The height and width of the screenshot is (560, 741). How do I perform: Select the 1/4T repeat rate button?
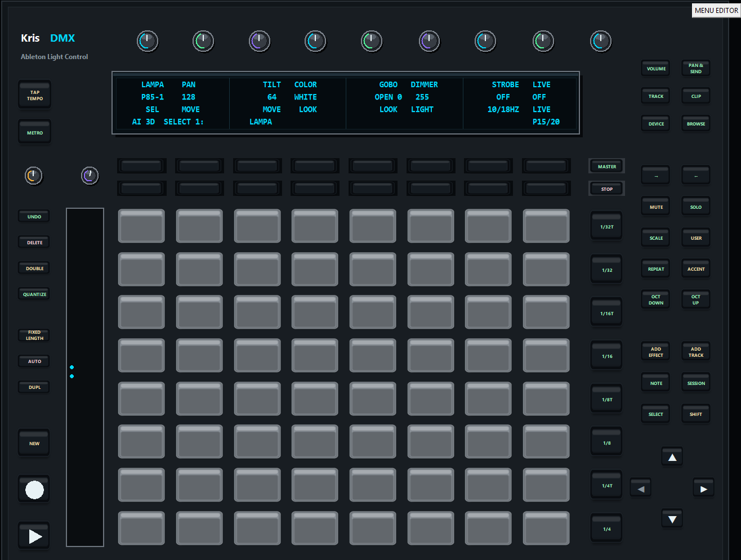(607, 486)
